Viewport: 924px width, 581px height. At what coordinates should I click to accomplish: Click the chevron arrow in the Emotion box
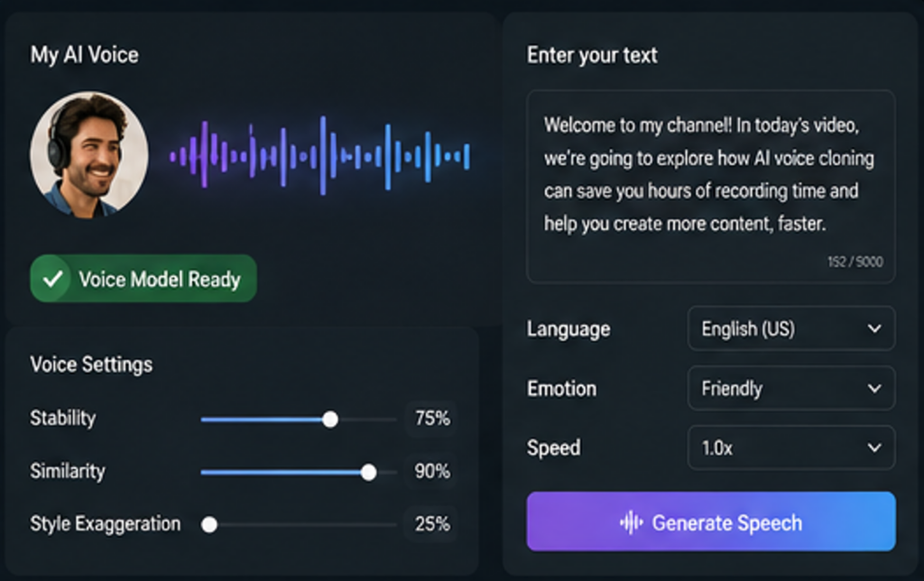[x=874, y=388]
